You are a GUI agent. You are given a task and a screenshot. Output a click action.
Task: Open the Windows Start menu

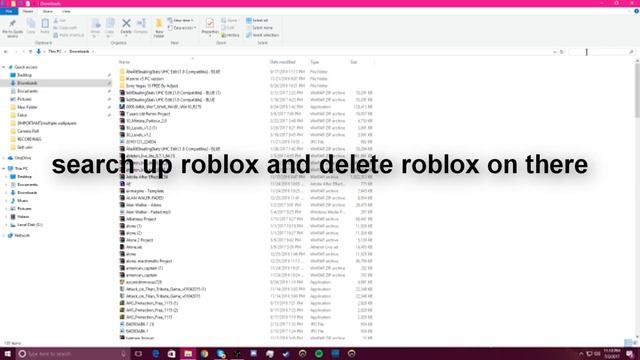[7, 353]
